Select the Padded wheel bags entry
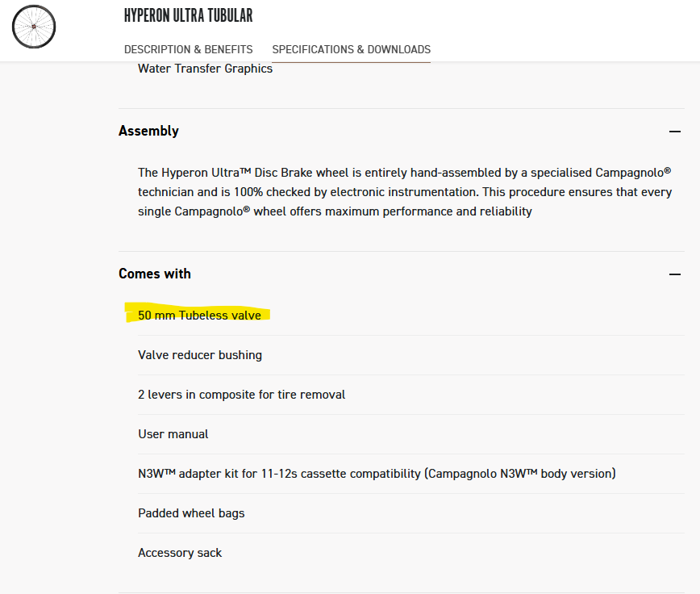This screenshot has height=594, width=700. pyautogui.click(x=191, y=513)
